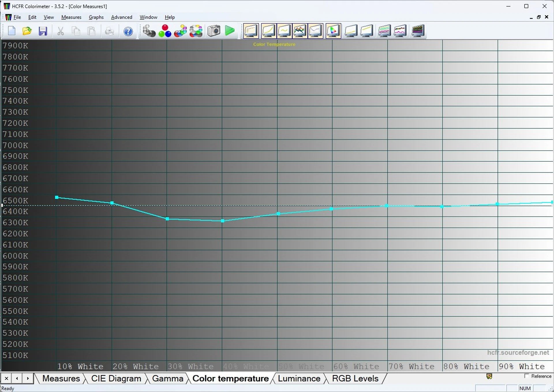Click the camera sensor icon
The height and width of the screenshot is (392, 554).
click(x=214, y=31)
